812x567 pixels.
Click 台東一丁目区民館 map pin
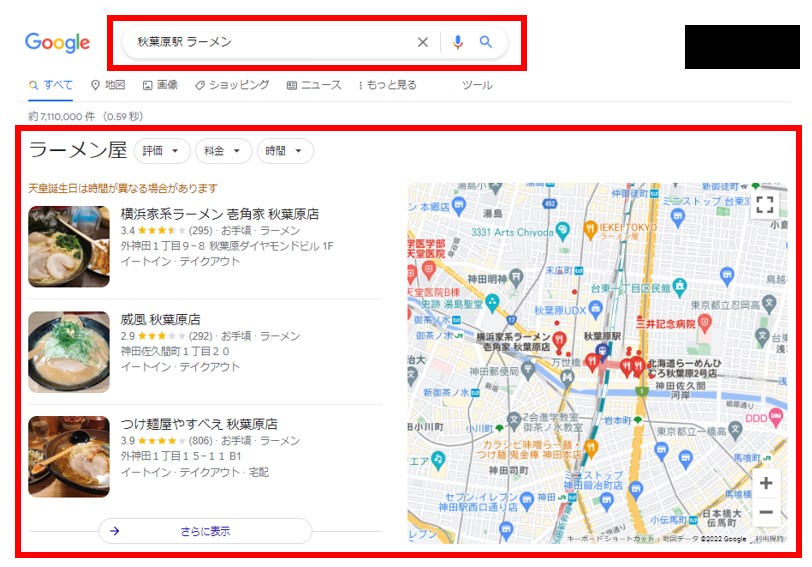click(x=680, y=285)
